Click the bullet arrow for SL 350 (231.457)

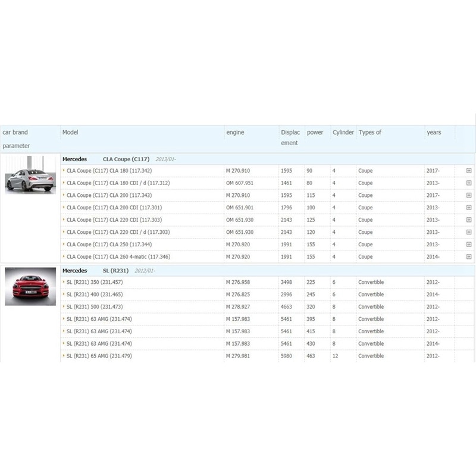point(64,281)
